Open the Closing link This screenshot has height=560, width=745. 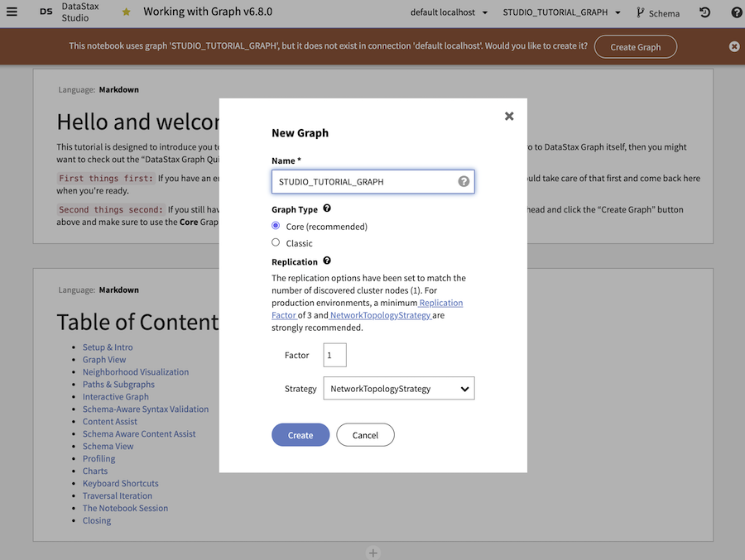point(97,520)
